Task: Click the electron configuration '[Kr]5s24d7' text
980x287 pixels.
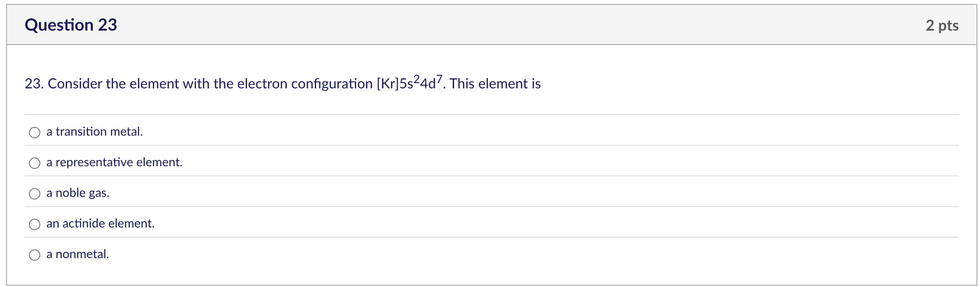Action: click(x=409, y=82)
